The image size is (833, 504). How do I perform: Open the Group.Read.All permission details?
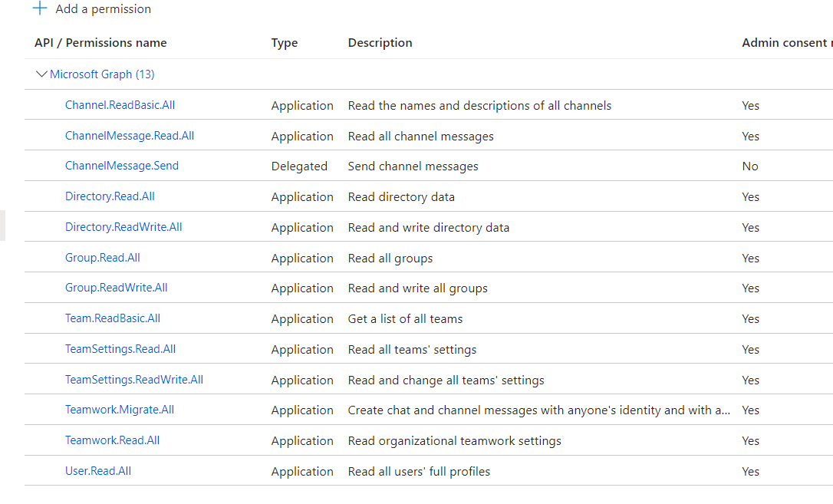tap(102, 257)
